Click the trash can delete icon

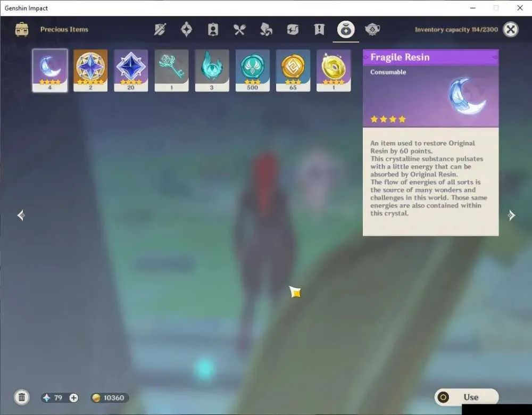click(22, 397)
